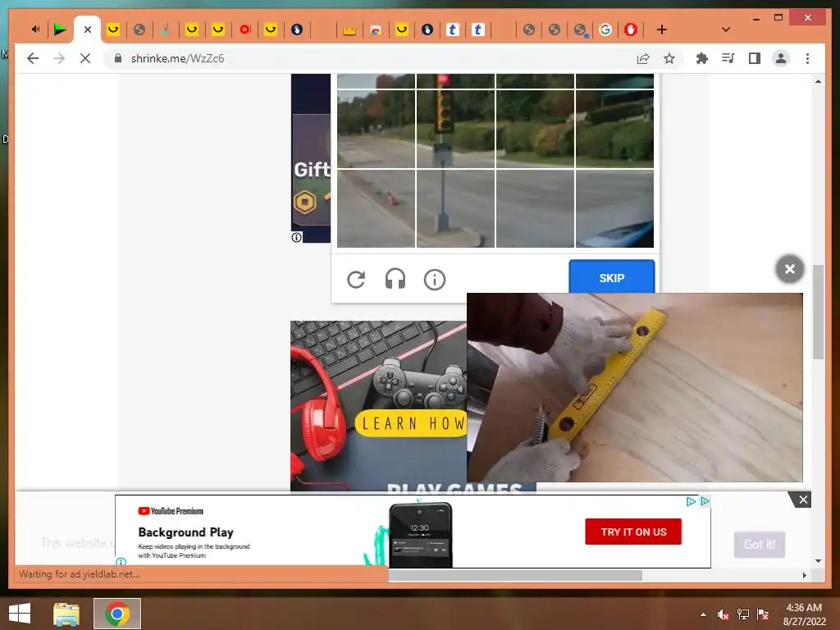Click Background Play ad headline
Screen dimensions: 840x630
point(186,532)
